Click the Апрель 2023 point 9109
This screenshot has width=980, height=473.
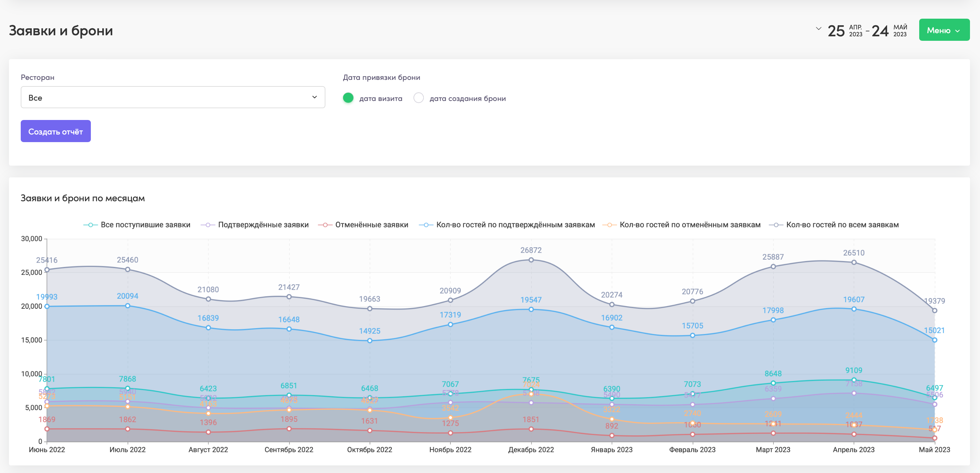tap(854, 380)
